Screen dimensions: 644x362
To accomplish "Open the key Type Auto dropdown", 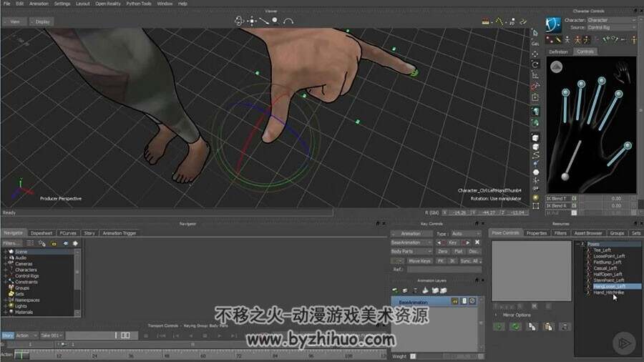I will (466, 233).
